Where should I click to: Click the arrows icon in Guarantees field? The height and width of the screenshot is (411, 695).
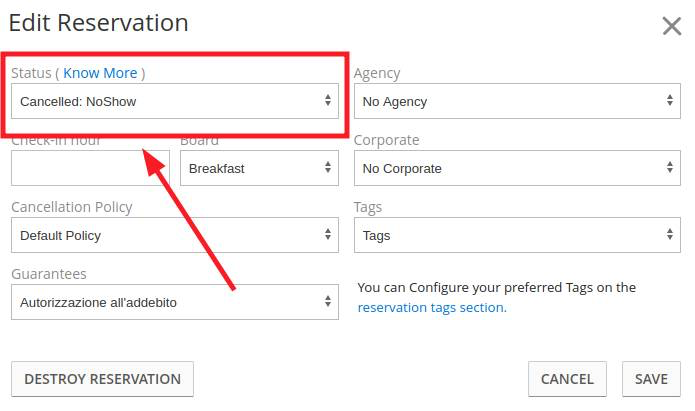pyautogui.click(x=328, y=301)
